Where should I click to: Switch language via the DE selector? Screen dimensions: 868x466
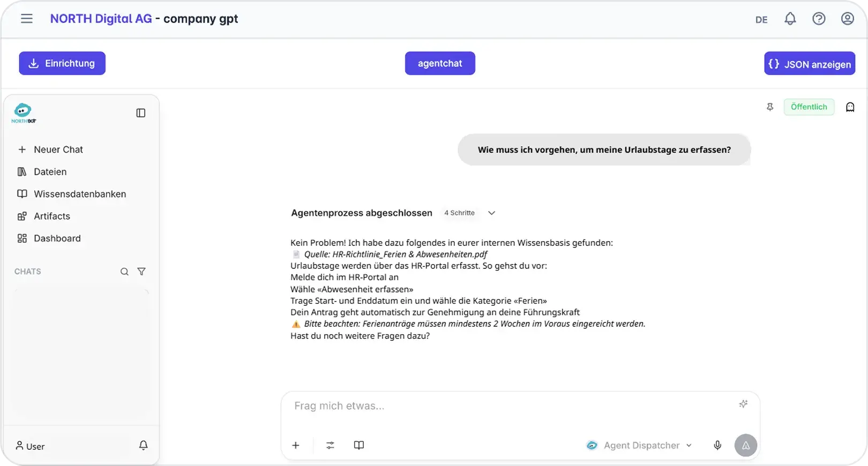[761, 20]
